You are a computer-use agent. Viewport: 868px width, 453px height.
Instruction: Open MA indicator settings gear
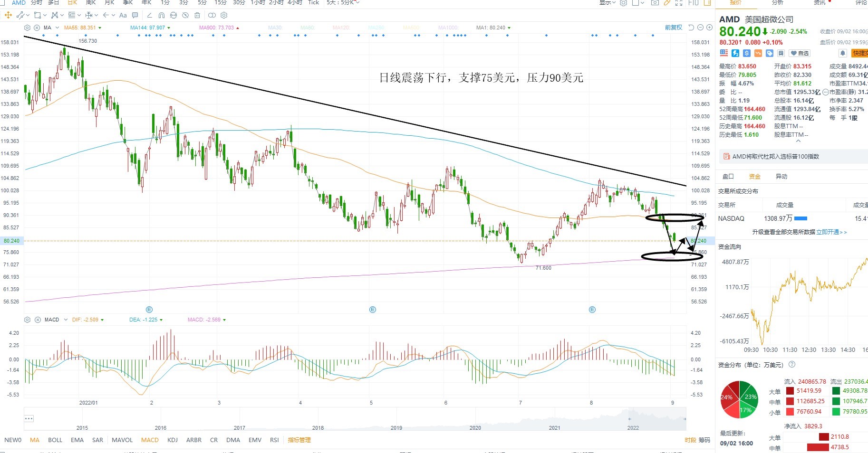pos(27,28)
